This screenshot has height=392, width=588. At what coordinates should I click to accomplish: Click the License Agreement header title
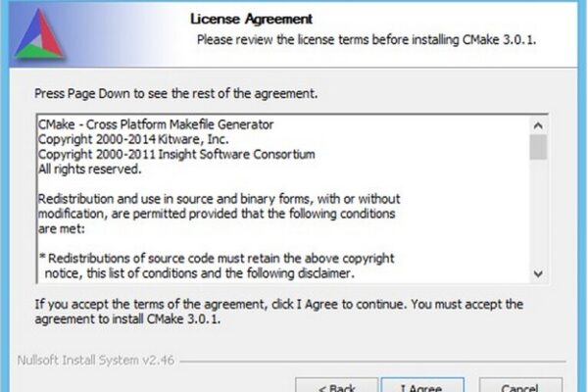tap(251, 19)
